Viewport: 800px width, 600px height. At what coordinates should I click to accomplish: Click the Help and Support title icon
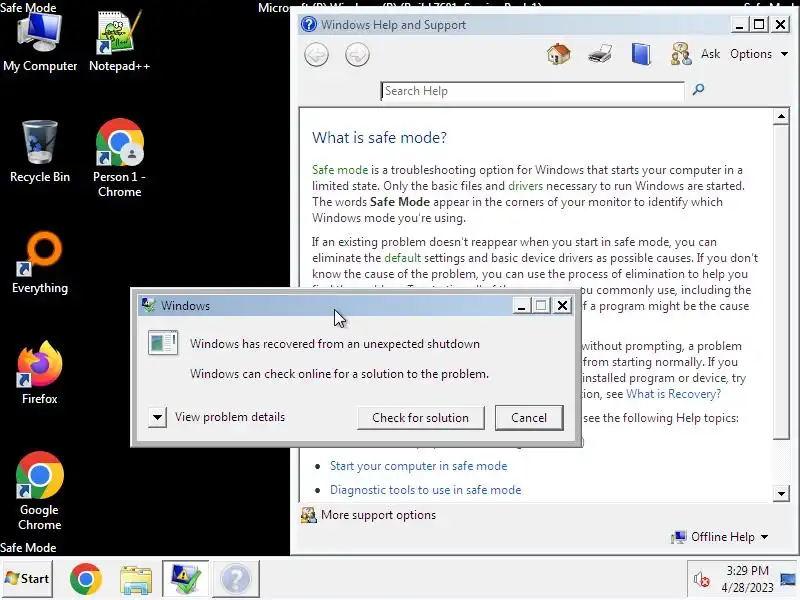tap(309, 24)
